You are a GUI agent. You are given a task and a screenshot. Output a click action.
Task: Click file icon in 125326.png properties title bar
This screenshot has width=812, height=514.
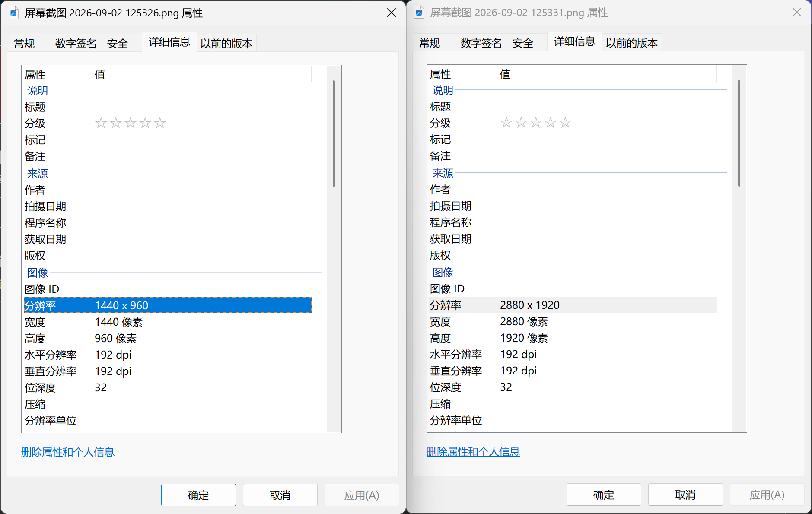[14, 13]
